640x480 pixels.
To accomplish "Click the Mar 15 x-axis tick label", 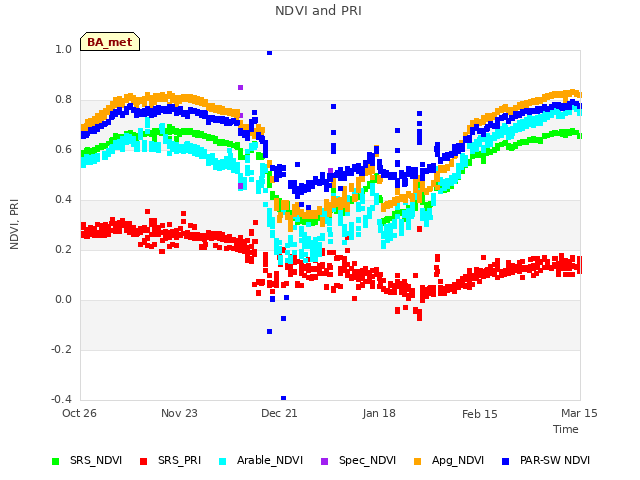I will tap(579, 413).
